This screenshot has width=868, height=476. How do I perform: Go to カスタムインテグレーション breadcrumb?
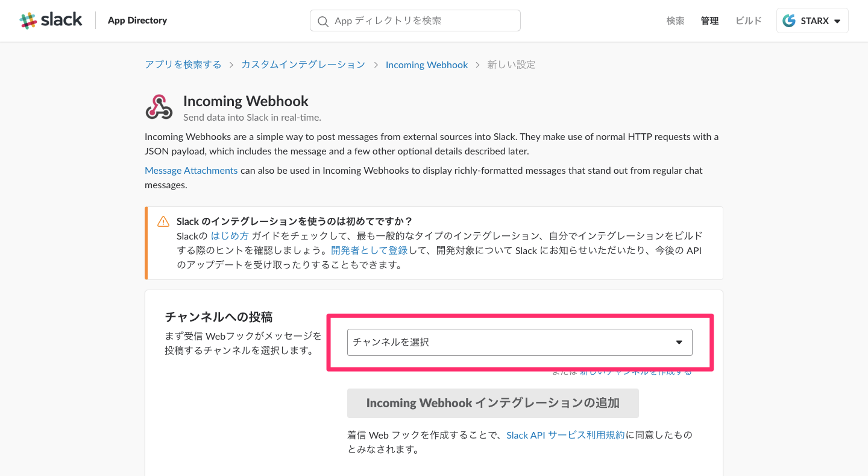[303, 65]
